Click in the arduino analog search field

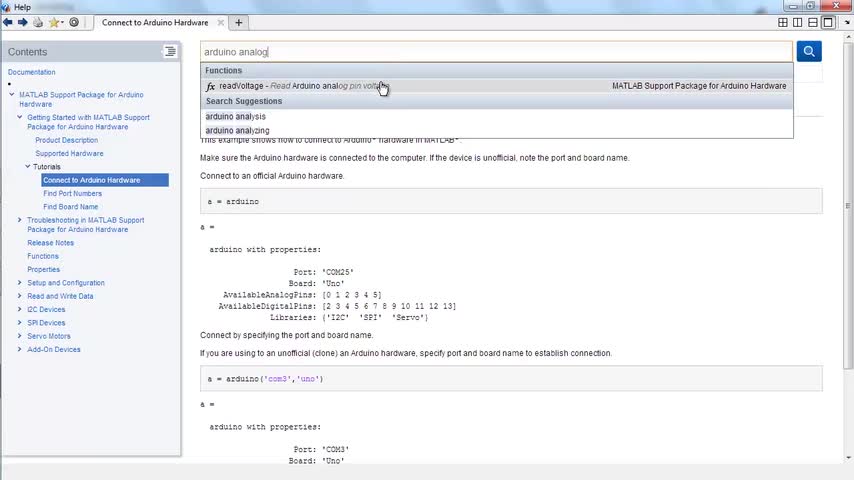tap(496, 52)
